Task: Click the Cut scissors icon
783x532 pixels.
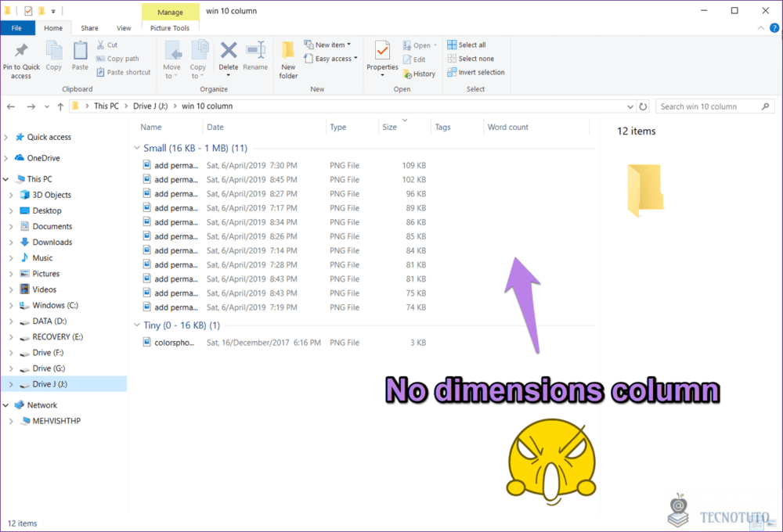Action: (100, 45)
